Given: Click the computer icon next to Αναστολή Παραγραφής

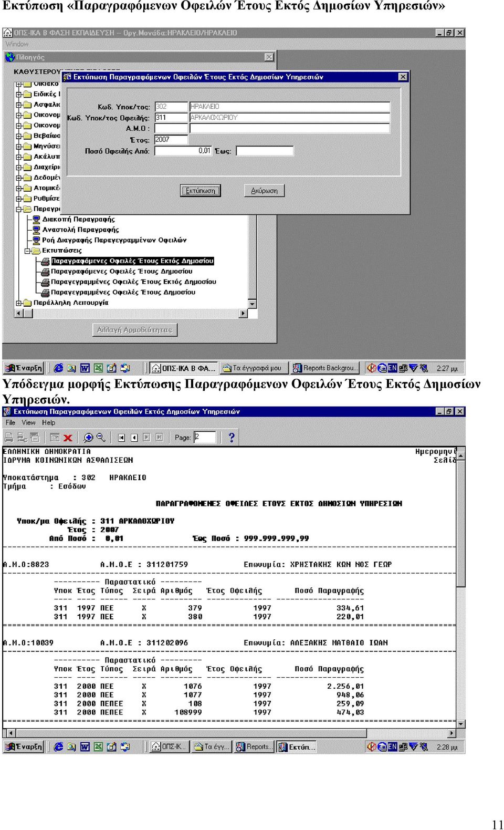Looking at the screenshot, I should 36,230.
